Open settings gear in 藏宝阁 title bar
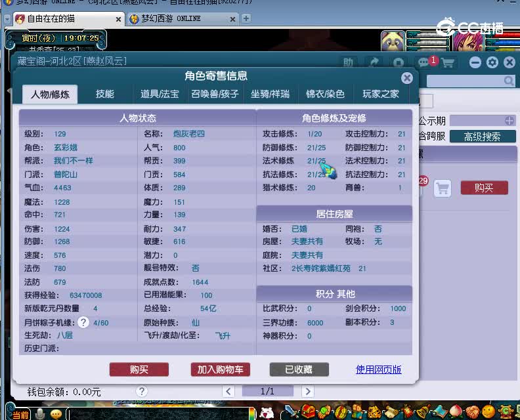 point(492,62)
